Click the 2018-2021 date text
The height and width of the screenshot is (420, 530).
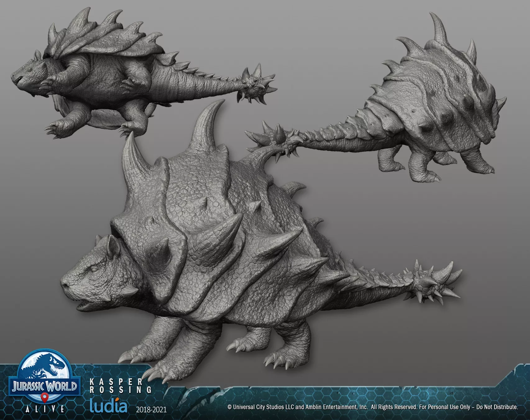pos(151,409)
